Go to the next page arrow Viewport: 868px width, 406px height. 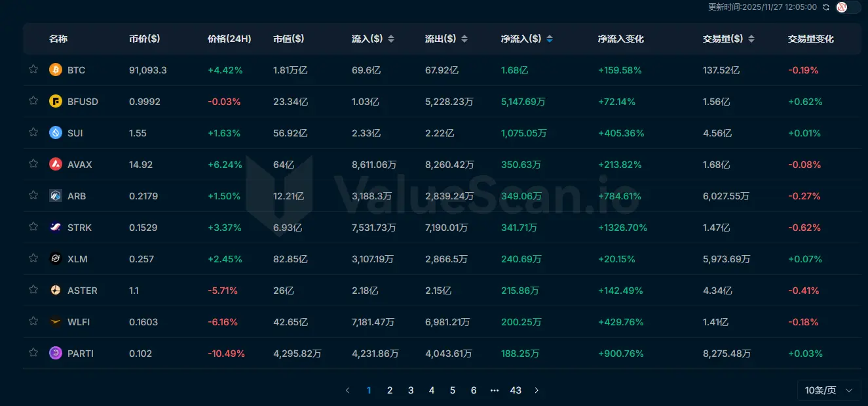pyautogui.click(x=537, y=390)
